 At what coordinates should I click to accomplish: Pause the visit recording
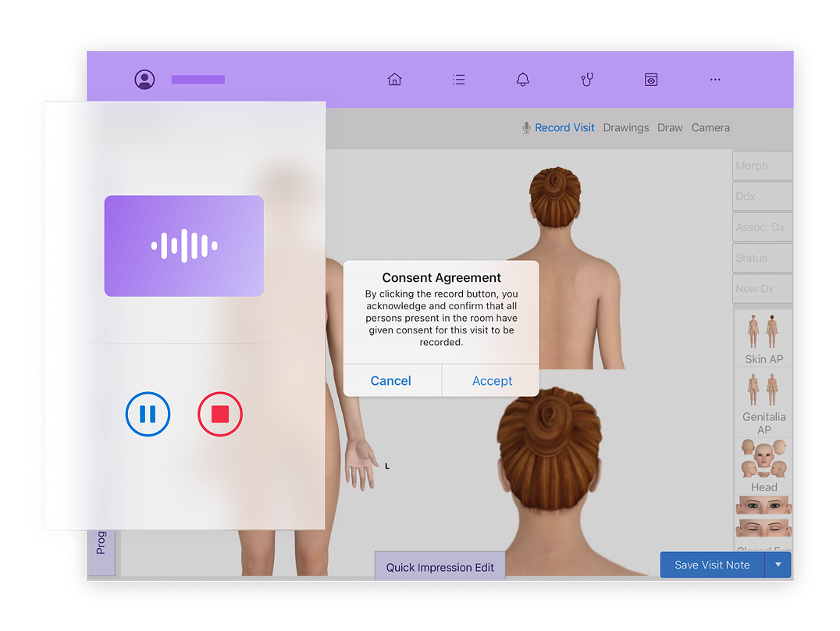coord(148,414)
